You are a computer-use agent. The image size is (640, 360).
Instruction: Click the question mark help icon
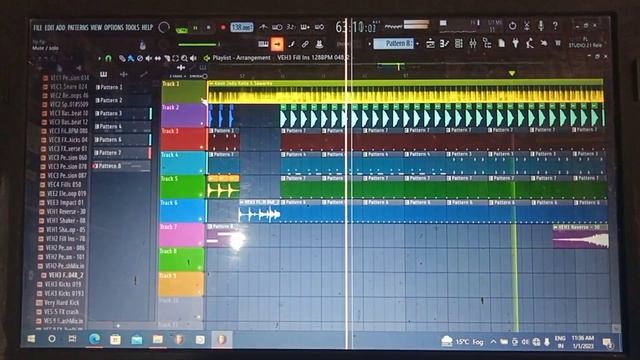click(555, 26)
